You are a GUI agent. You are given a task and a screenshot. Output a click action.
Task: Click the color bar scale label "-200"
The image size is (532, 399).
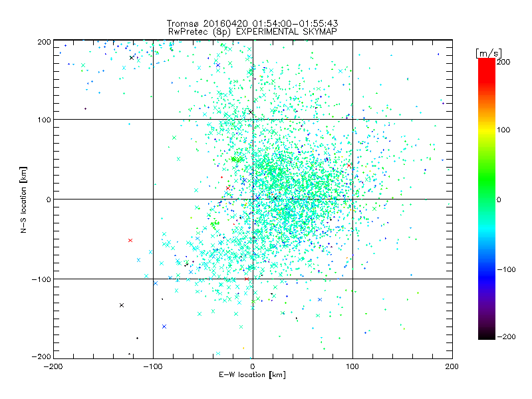pos(506,336)
